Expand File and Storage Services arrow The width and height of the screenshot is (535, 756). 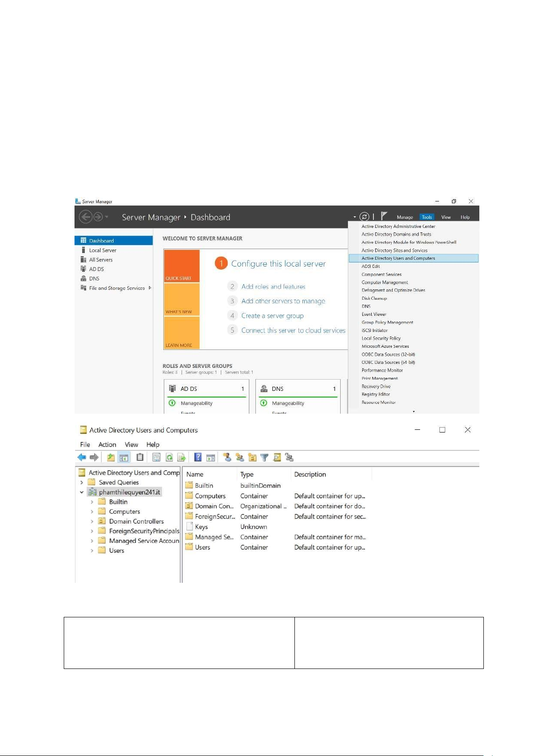tap(150, 288)
